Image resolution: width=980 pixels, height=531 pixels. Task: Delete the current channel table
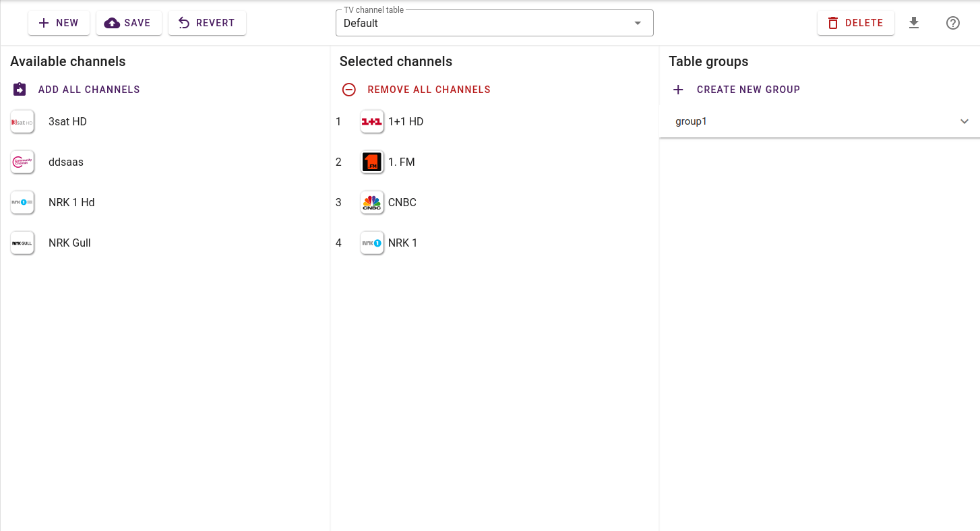point(855,23)
